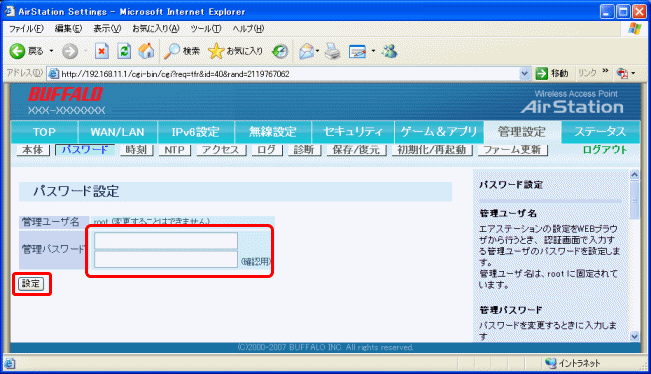Open the 本体 sub-tab
The image size is (651, 374).
(x=33, y=149)
